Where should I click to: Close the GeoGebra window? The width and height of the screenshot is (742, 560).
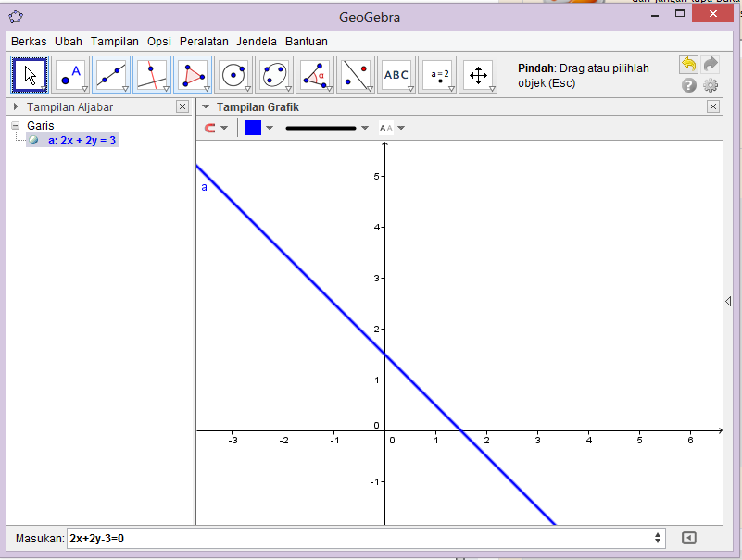712,14
